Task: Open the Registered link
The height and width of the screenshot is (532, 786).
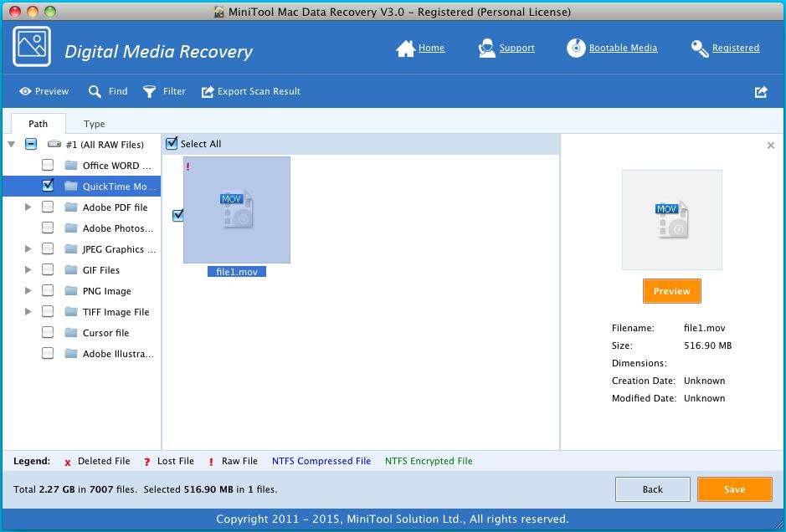Action: point(736,48)
